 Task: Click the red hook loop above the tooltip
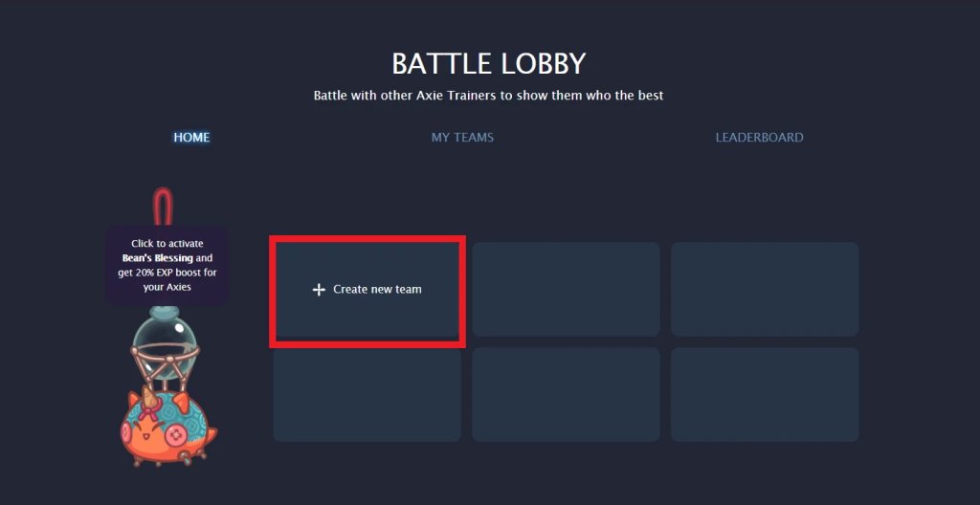[x=167, y=208]
